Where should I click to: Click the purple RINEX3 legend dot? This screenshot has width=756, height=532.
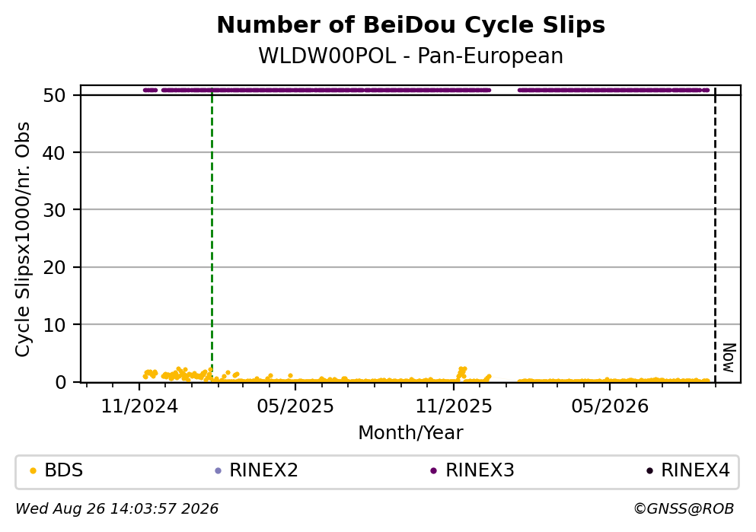coord(433,471)
